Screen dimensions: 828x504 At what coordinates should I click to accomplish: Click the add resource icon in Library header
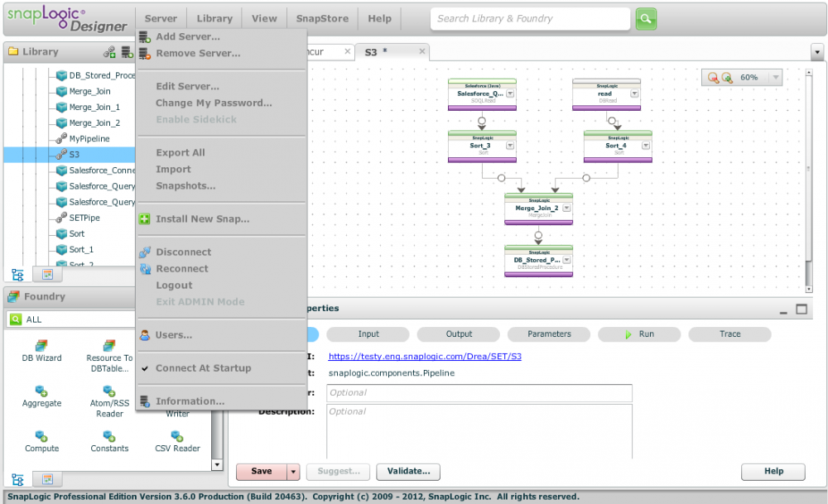[x=109, y=51]
